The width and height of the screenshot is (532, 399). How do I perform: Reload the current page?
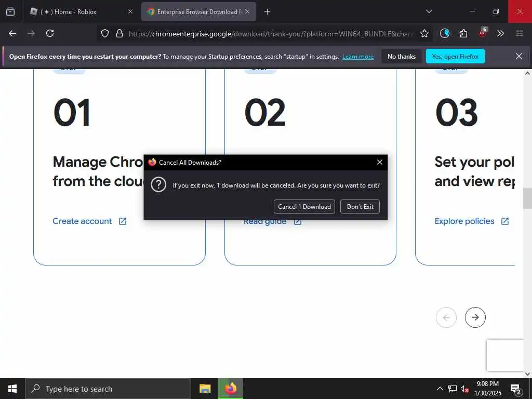point(50,33)
